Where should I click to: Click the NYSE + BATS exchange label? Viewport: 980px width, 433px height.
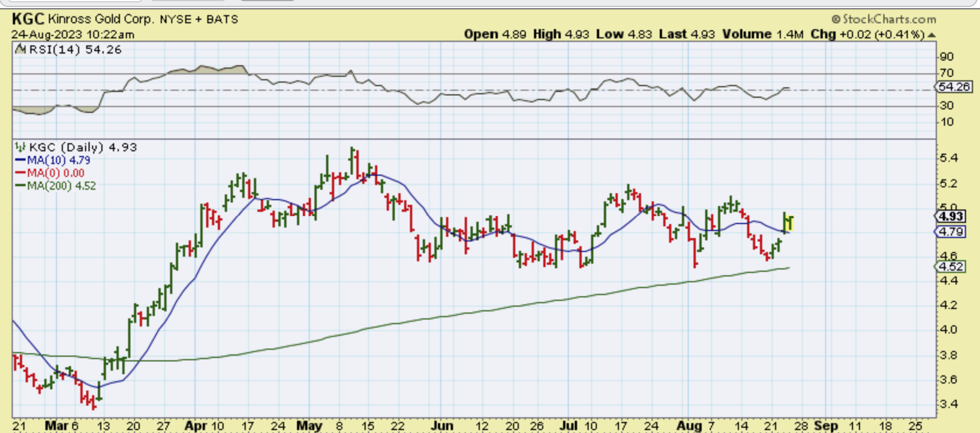[x=199, y=19]
